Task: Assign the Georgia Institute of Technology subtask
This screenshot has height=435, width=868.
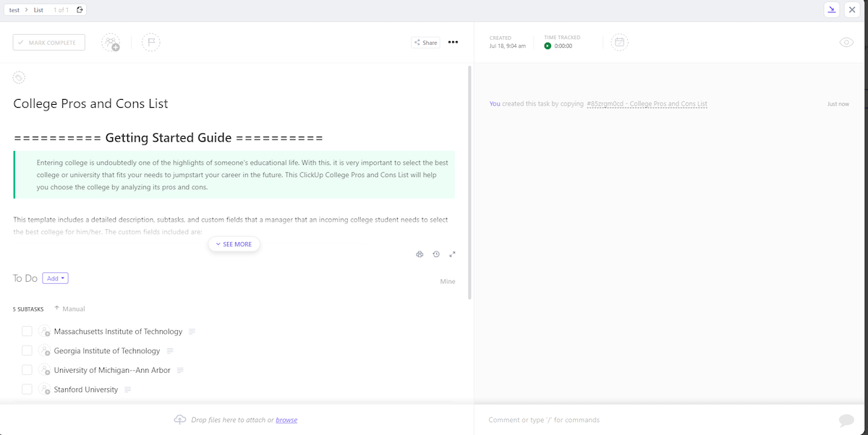Action: (x=44, y=351)
